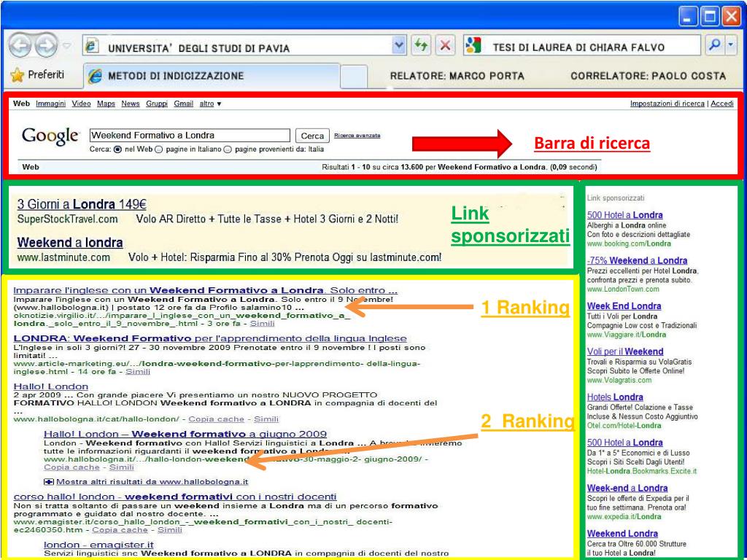Viewport: 747px width, 560px height.
Task: Open Video in Google top navigation
Action: click(x=81, y=104)
